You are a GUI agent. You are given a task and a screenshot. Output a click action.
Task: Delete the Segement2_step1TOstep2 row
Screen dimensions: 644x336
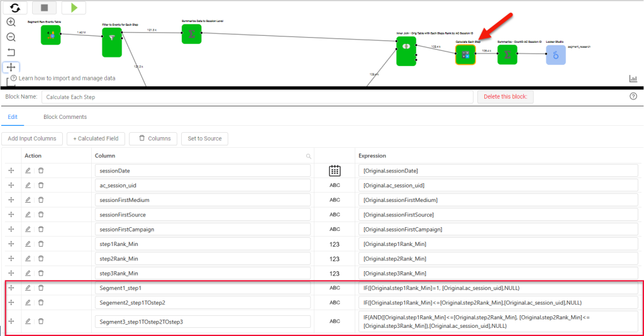tap(41, 302)
